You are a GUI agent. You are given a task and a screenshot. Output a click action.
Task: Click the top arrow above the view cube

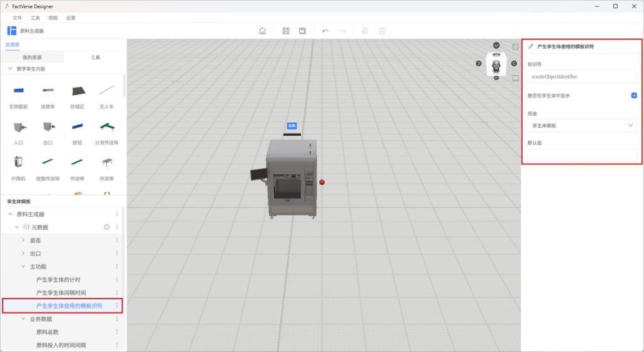pos(496,45)
